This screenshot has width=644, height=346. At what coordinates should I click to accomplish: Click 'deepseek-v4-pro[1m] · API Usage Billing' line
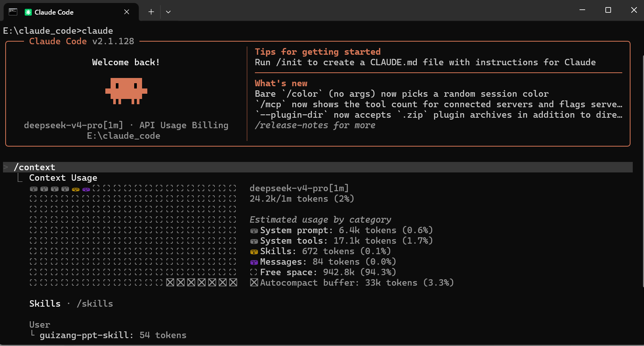point(126,125)
